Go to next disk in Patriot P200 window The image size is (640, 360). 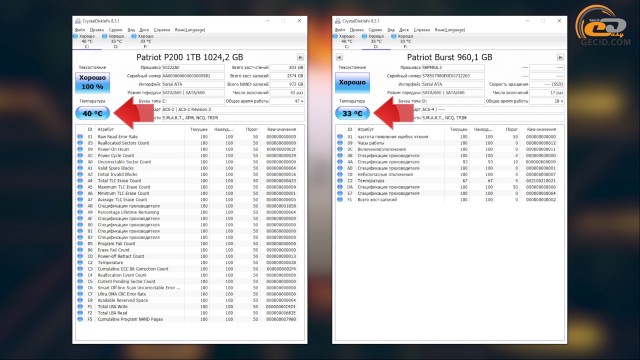click(300, 57)
